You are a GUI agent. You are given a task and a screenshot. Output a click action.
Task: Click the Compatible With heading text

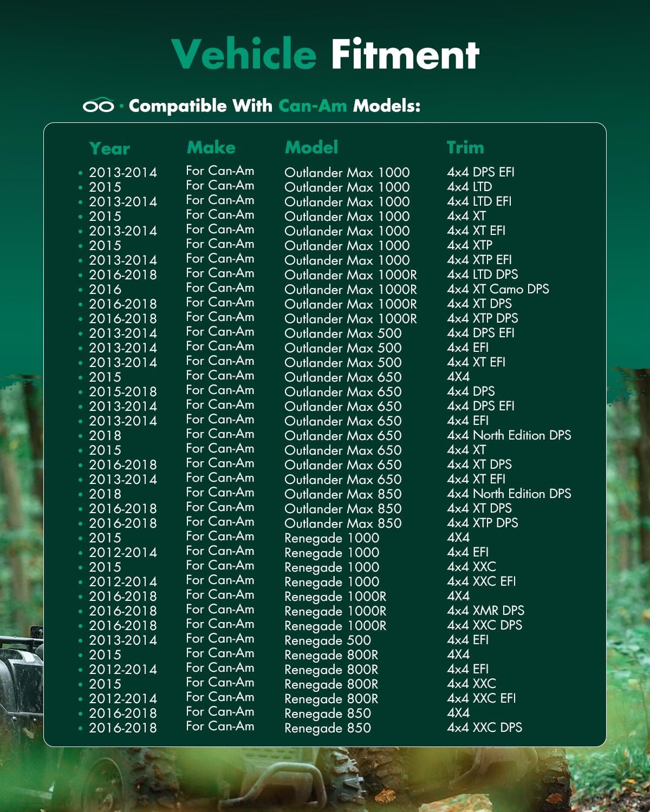pos(200,106)
